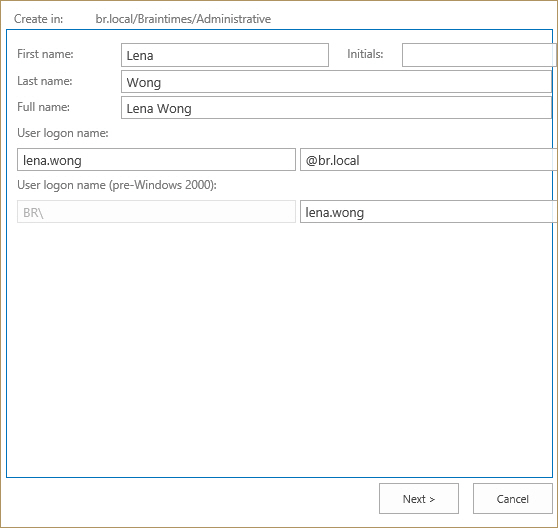Select the Full name field showing Lena Wong

[336, 108]
